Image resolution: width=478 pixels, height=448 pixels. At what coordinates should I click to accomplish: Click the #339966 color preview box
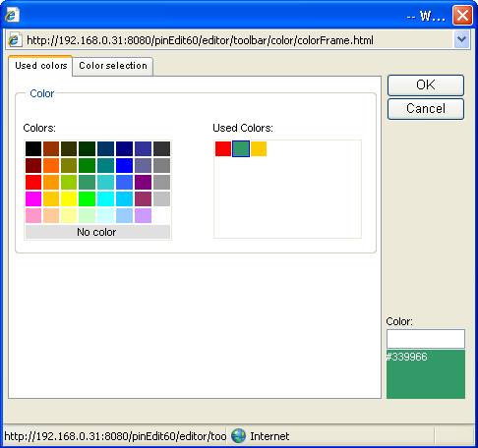tap(426, 374)
